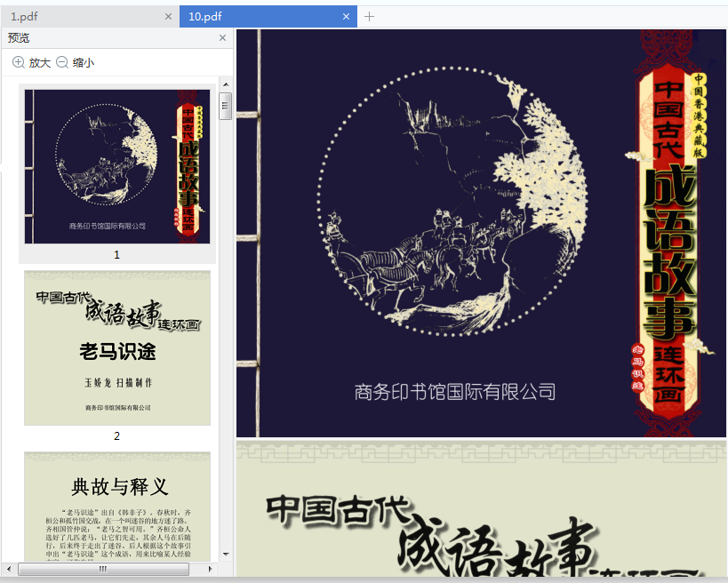728x583 pixels.
Task: Click thumbnail panel scroll up arrow
Action: 226,84
